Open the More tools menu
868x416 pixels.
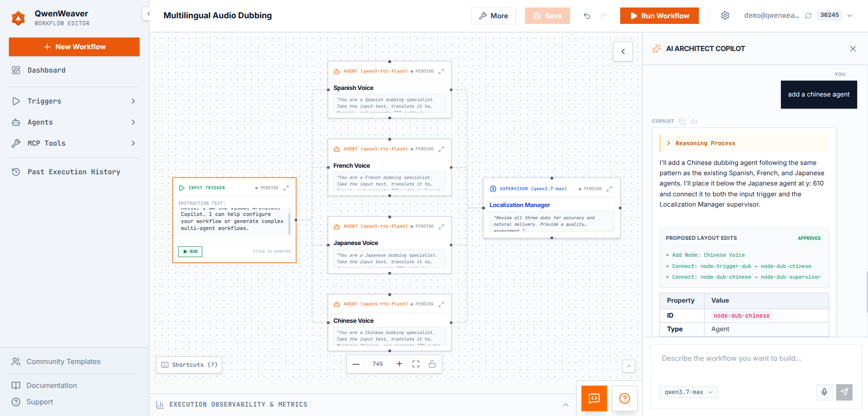[x=493, y=16]
